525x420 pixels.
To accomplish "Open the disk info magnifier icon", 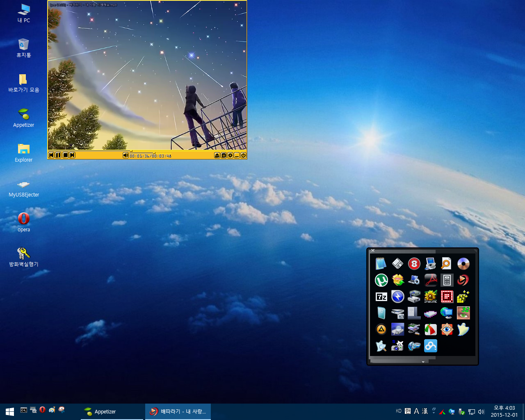I will coord(397,329).
